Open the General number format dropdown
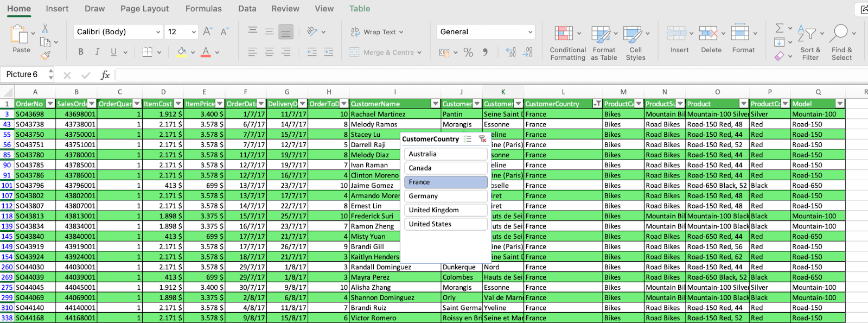868x323 pixels. coord(531,32)
